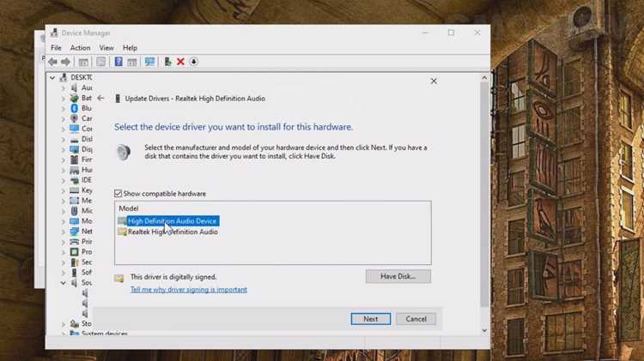This screenshot has width=644, height=361.
Task: Click the Cancel button
Action: click(x=416, y=319)
